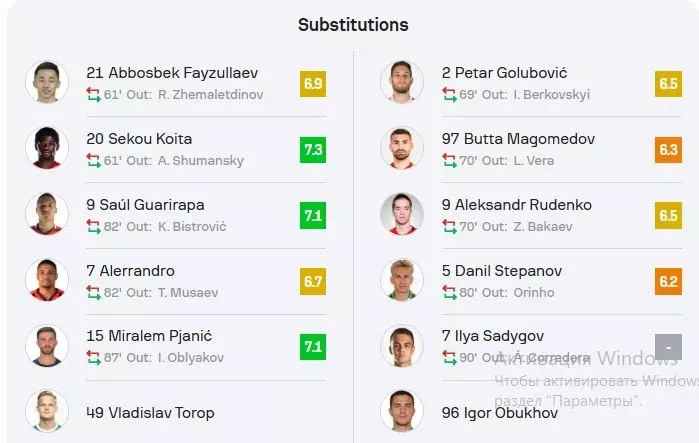Click the substitution icon under Aleksandr Rudenko

(449, 226)
